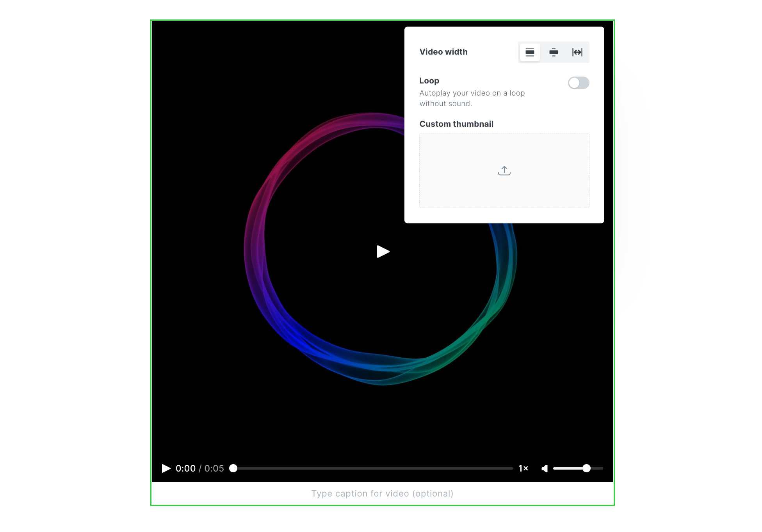Click the right end of the volume track
This screenshot has height=532, width=762.
(601, 468)
